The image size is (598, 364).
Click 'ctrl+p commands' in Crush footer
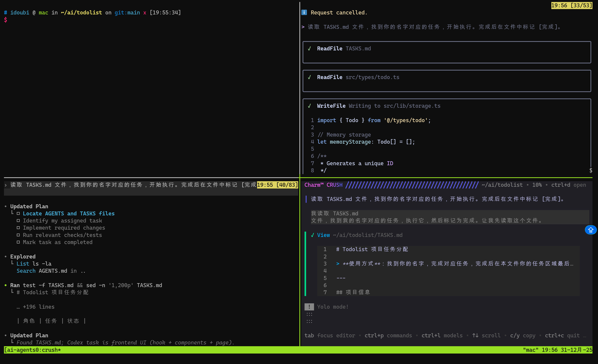(x=388, y=335)
